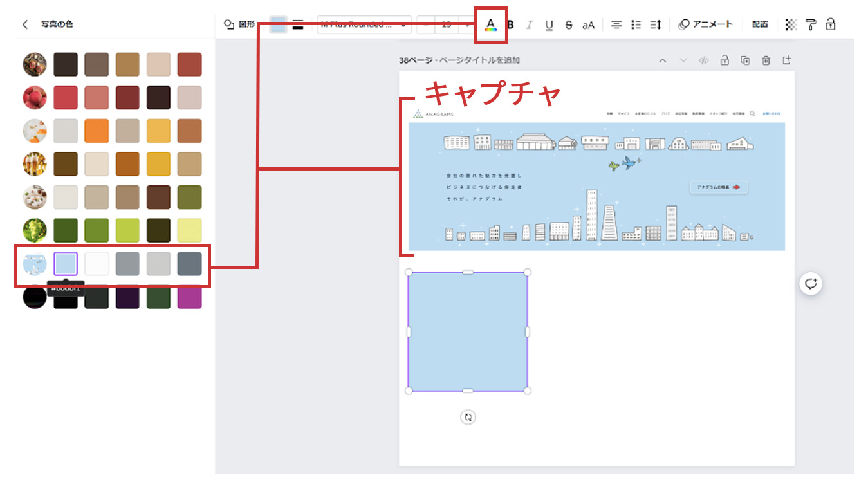Open the 図形 shape menu

pyautogui.click(x=239, y=24)
